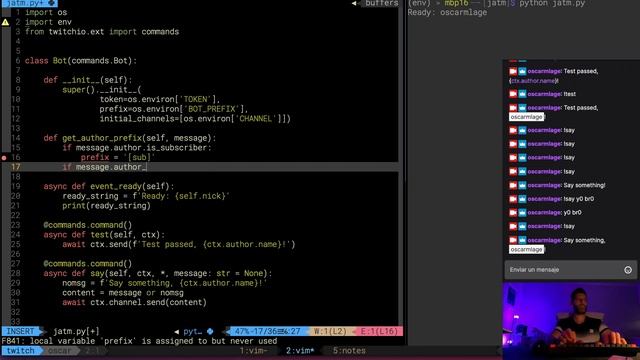The image size is (640, 360).
Task: Click the 'python jatm.py' command in terminal
Action: [x=552, y=3]
